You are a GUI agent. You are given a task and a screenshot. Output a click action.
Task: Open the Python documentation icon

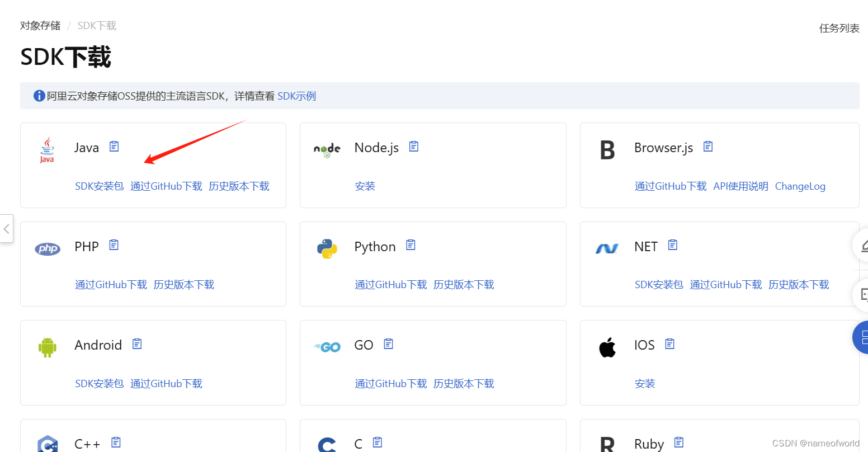[x=411, y=245]
